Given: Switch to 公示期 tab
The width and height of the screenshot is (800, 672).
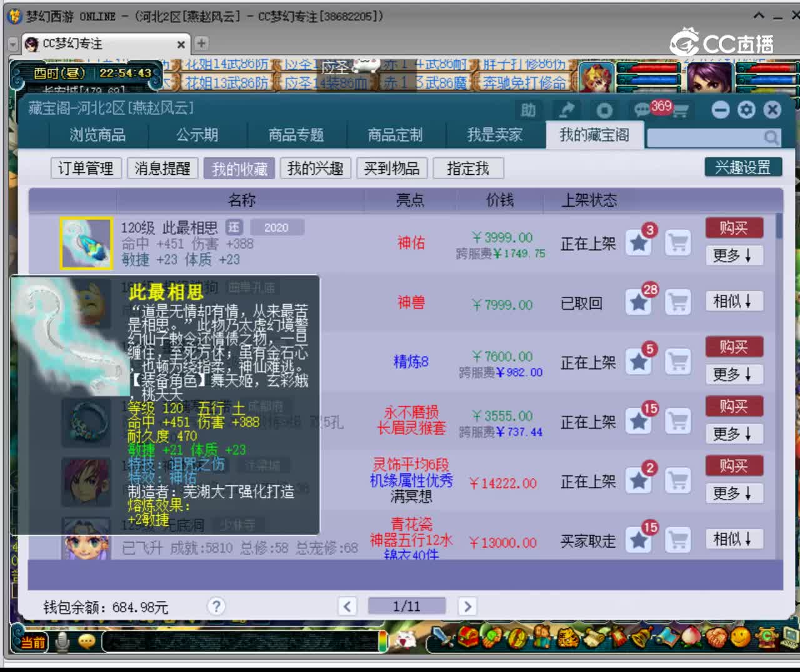Looking at the screenshot, I should [x=197, y=135].
